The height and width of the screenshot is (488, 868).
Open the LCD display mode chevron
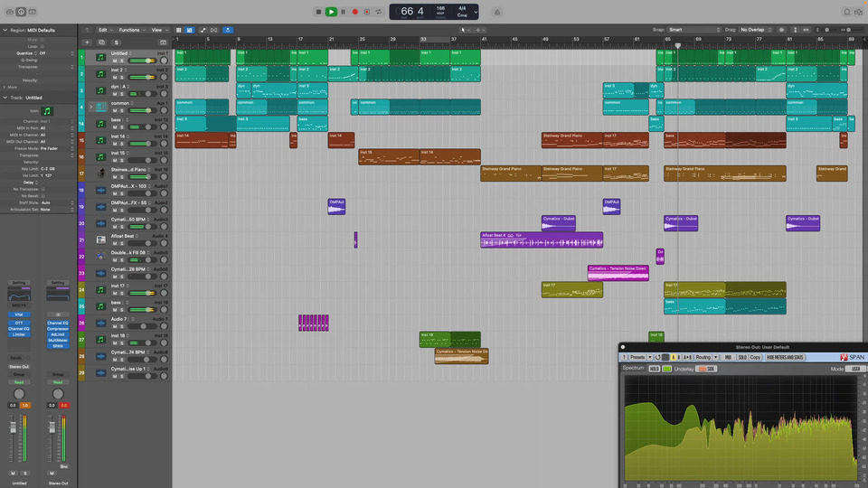(x=476, y=12)
